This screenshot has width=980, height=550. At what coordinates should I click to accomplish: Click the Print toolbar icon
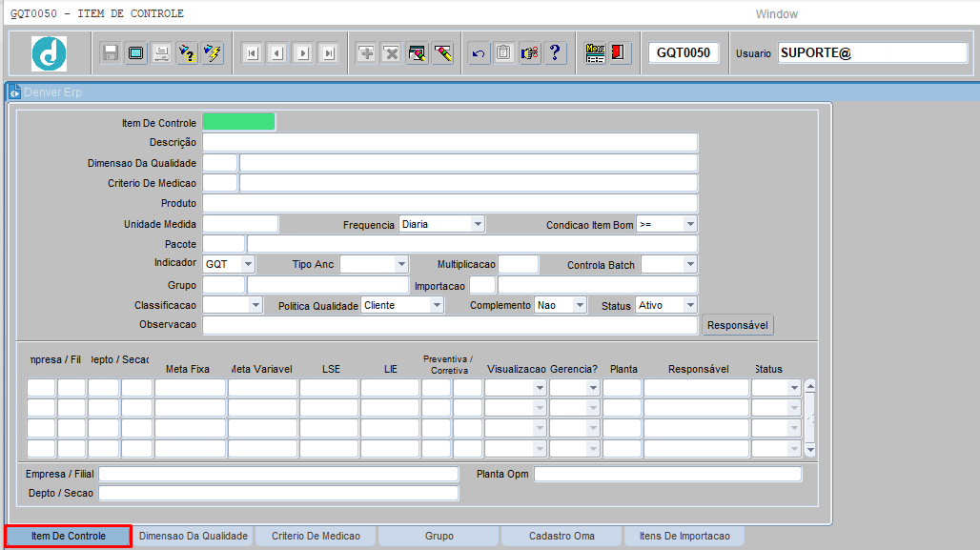(x=162, y=53)
